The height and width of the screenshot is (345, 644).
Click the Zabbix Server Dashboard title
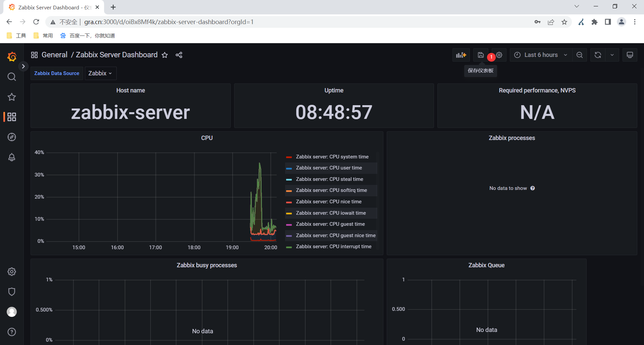pyautogui.click(x=117, y=55)
